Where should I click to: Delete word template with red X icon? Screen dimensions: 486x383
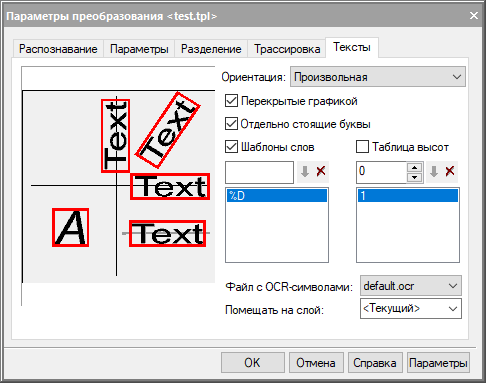tap(321, 172)
